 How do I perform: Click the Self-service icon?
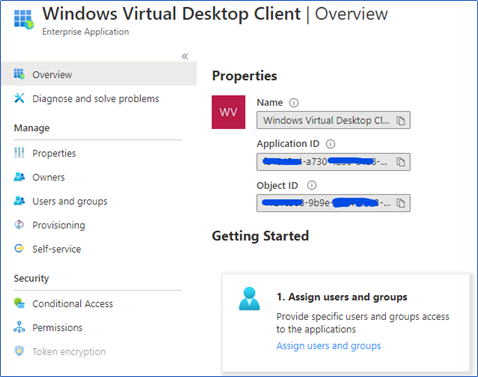(19, 248)
